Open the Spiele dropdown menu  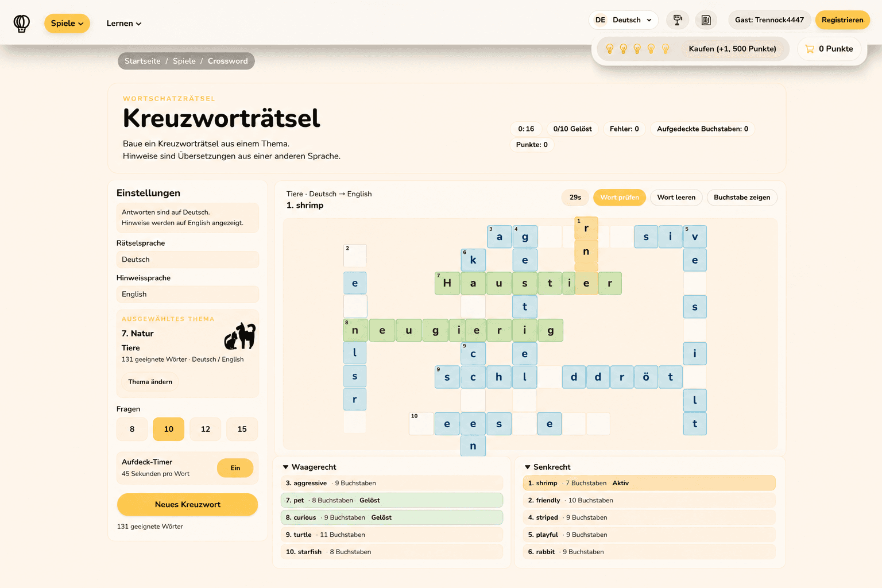[x=67, y=24]
